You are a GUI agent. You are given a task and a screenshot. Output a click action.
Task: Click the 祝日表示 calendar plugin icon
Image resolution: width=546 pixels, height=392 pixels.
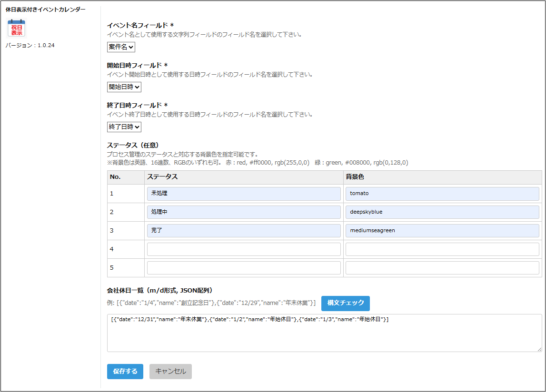[17, 29]
